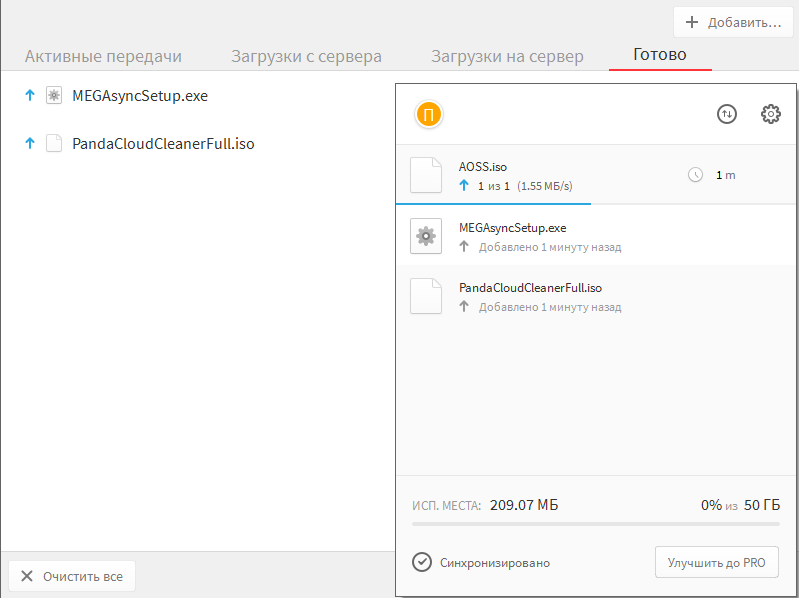The image size is (799, 598).
Task: Click the exe icon in the completed list
Action: pyautogui.click(x=54, y=96)
